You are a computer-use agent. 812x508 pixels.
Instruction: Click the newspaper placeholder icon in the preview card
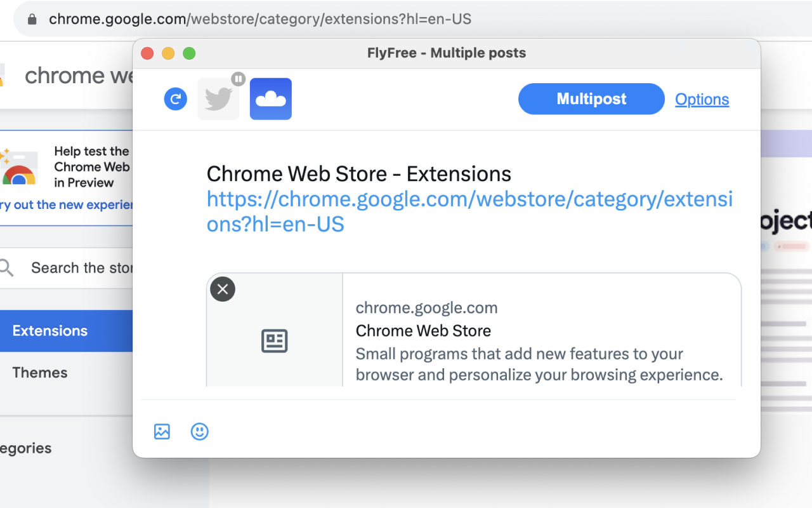click(x=275, y=341)
